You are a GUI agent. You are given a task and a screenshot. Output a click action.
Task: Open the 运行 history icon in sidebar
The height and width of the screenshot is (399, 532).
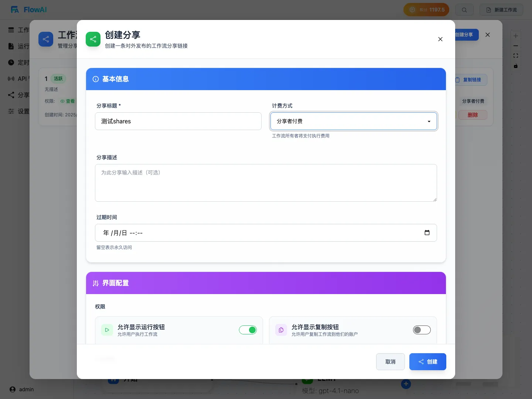[11, 46]
